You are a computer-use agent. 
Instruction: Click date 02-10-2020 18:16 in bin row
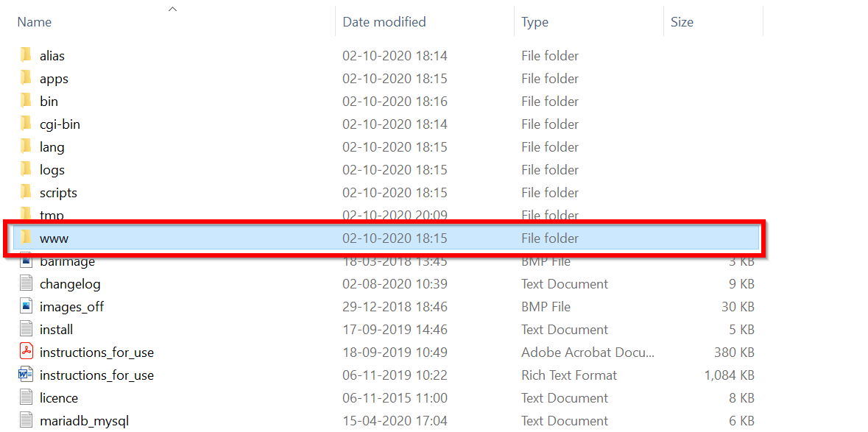[395, 102]
